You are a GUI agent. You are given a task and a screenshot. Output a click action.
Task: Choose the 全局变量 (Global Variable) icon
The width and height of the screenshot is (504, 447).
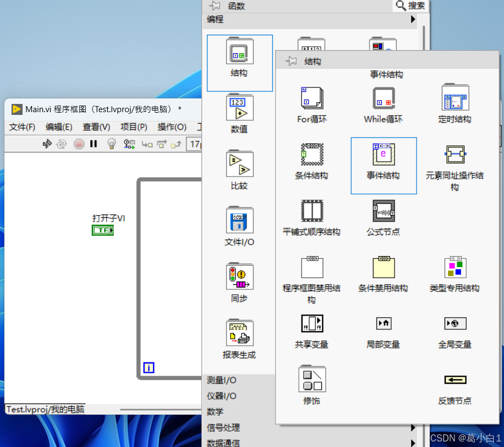coord(455,323)
